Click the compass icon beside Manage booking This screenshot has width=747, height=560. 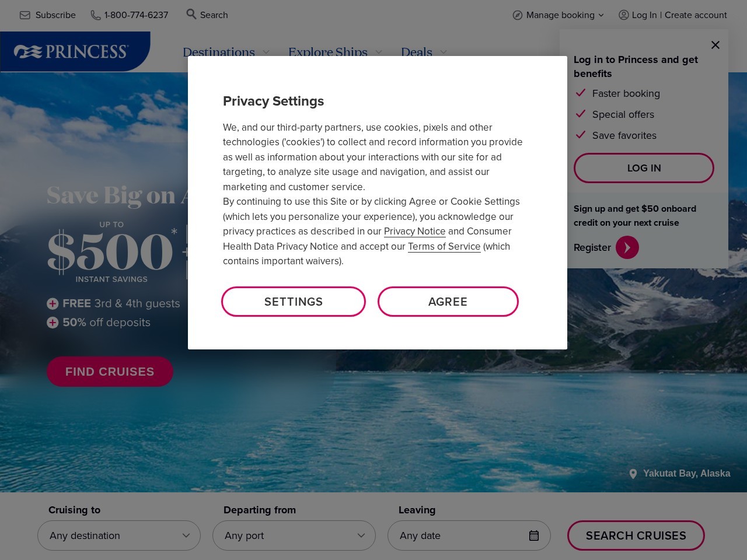point(518,15)
